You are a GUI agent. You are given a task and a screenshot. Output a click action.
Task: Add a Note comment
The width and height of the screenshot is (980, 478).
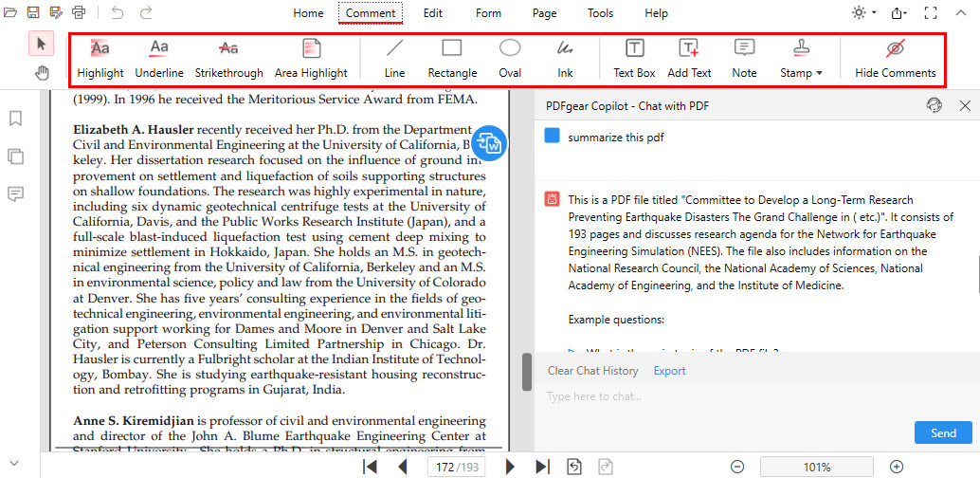tap(744, 58)
